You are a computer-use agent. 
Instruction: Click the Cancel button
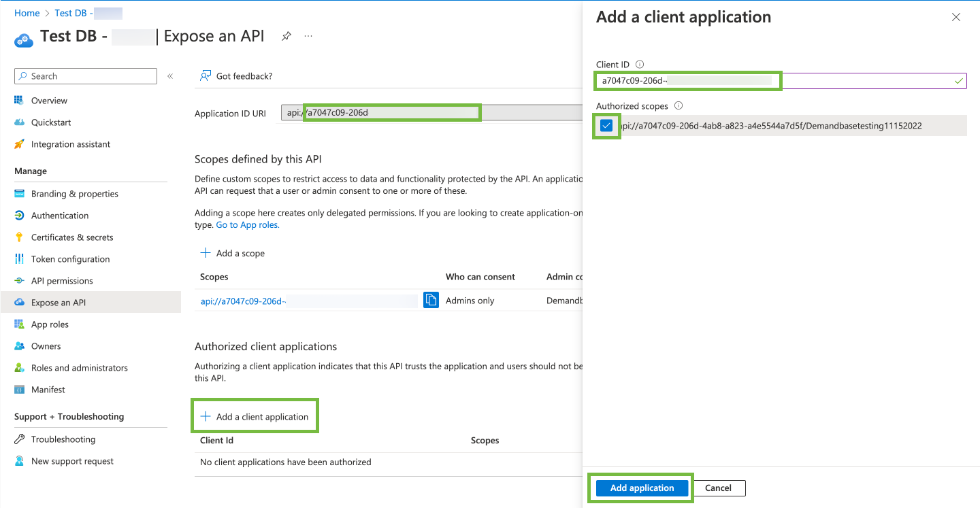click(x=718, y=488)
